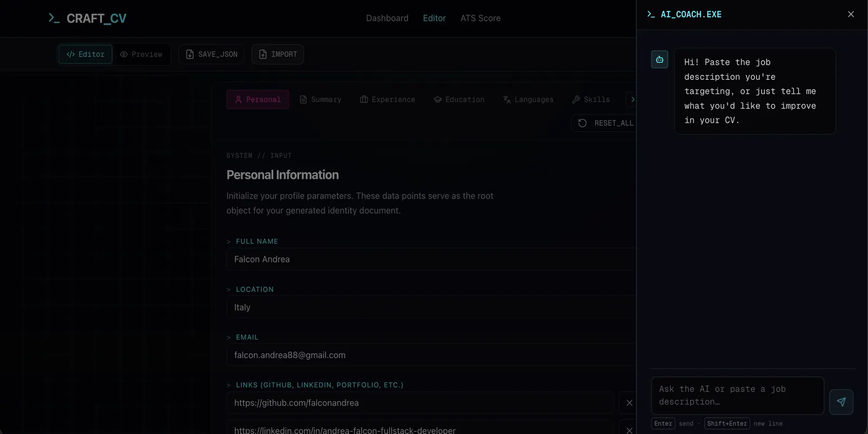
Task: Click the Personal Information heading
Action: point(283,175)
